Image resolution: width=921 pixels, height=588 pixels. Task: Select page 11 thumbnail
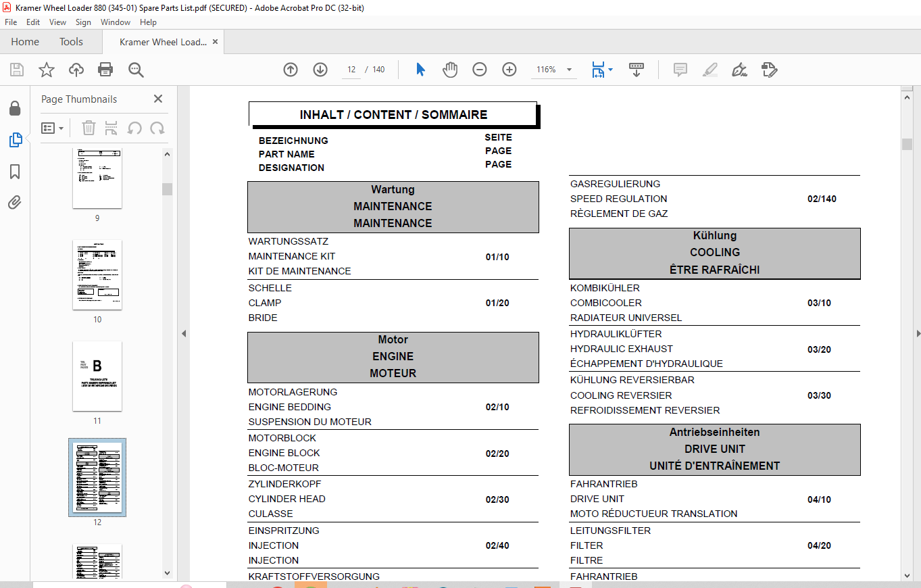[97, 376]
